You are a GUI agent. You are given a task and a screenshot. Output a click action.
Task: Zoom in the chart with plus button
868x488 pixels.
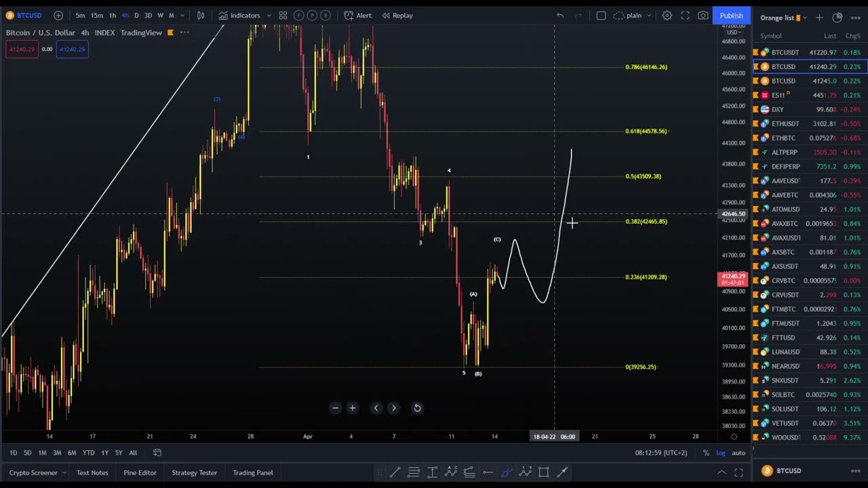pyautogui.click(x=352, y=408)
